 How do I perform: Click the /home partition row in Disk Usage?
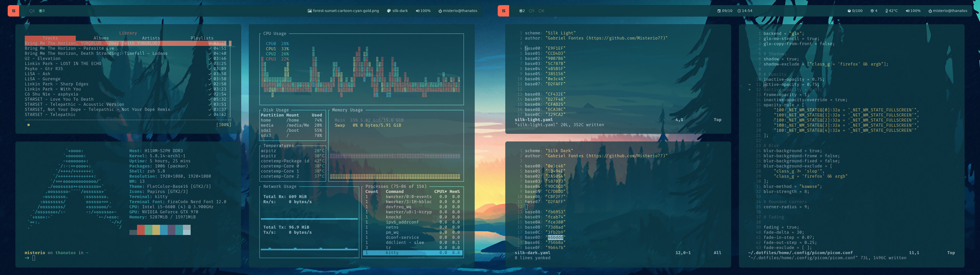292,120
